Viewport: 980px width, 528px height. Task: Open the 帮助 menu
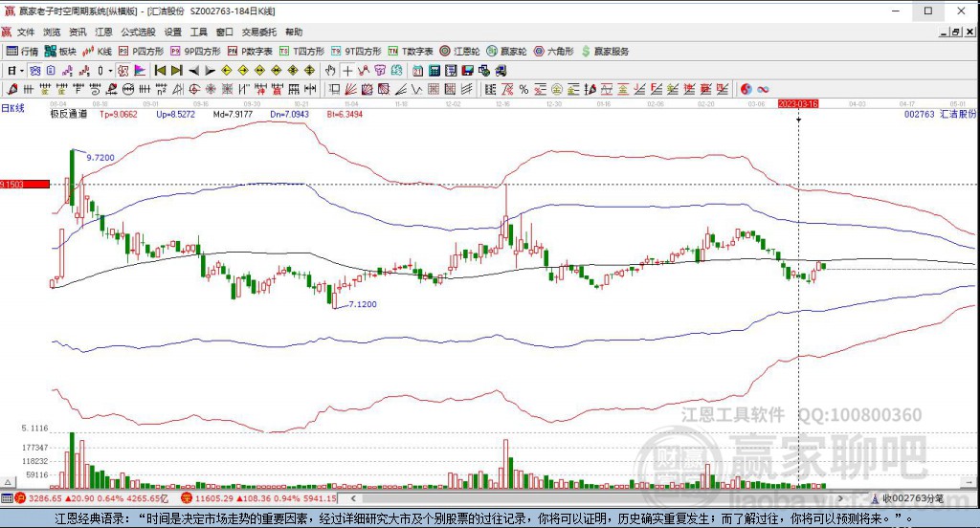pyautogui.click(x=294, y=32)
